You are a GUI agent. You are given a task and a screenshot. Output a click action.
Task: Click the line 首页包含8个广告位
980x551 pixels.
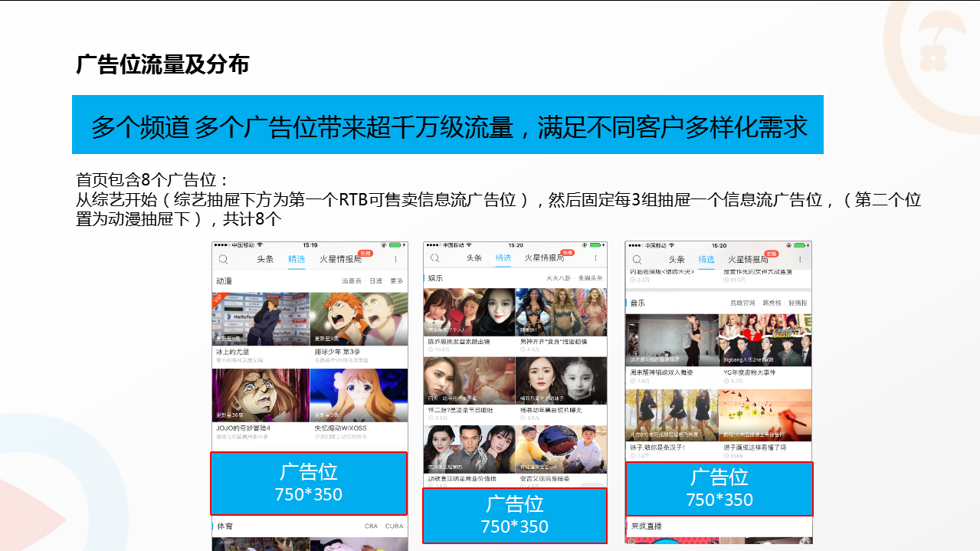point(152,181)
